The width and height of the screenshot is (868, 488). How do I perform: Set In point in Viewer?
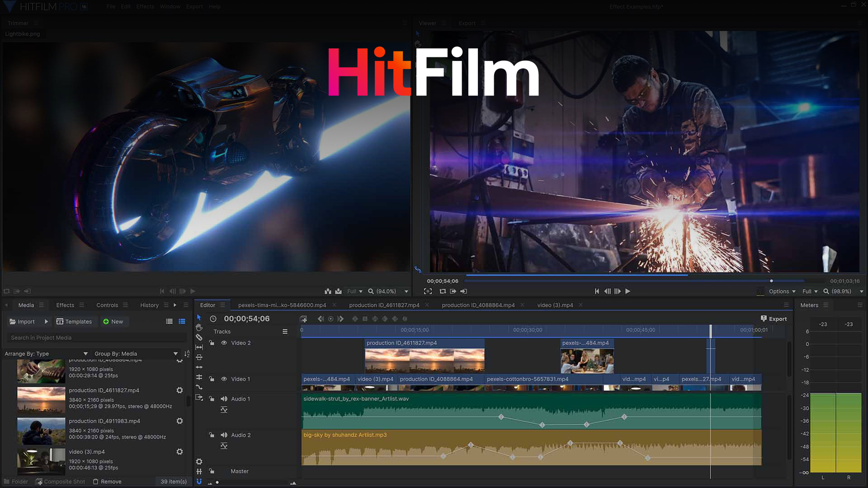coord(453,291)
